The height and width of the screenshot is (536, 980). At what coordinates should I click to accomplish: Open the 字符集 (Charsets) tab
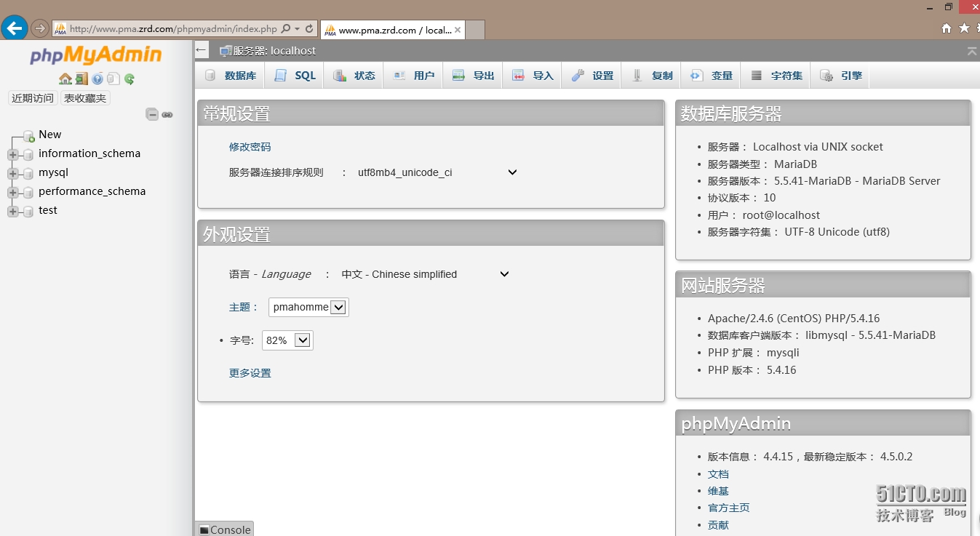[x=776, y=76]
